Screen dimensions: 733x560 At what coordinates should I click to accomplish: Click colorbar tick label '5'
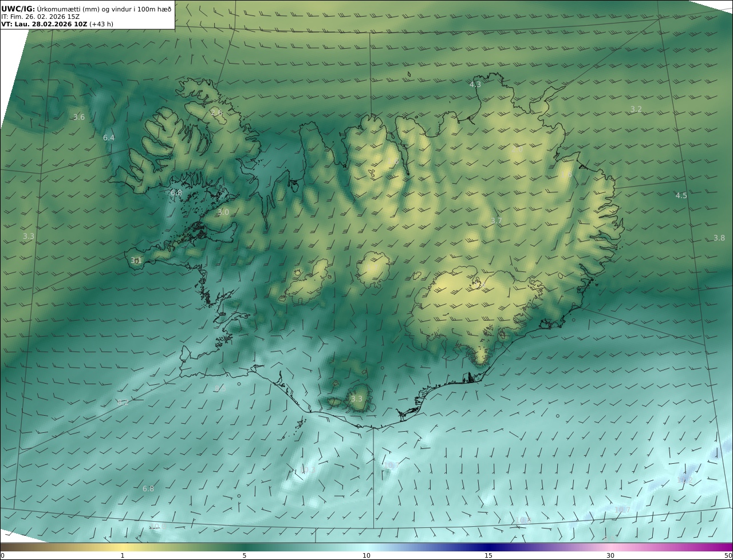[245, 555]
